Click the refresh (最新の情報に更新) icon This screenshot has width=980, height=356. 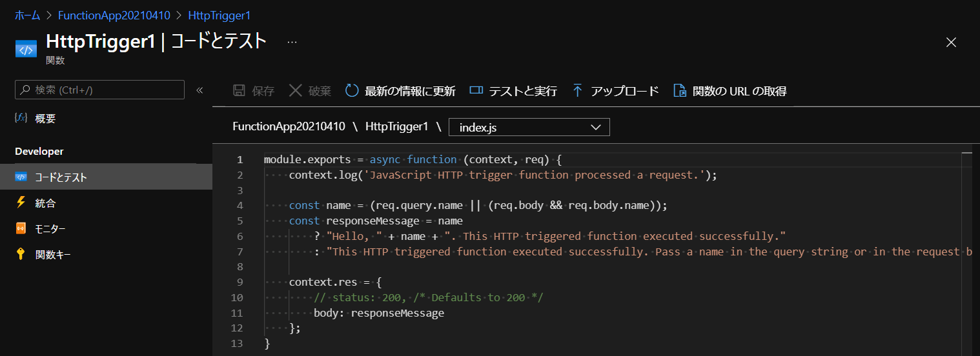pos(352,91)
